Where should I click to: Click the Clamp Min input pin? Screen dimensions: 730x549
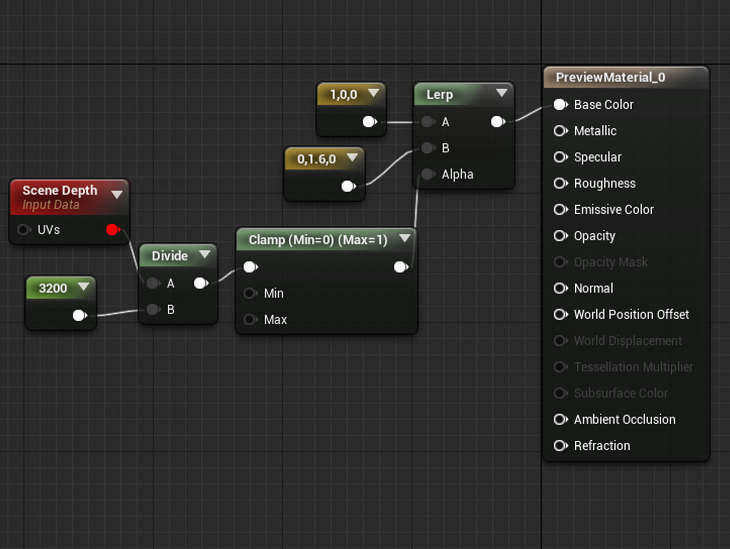pos(250,294)
